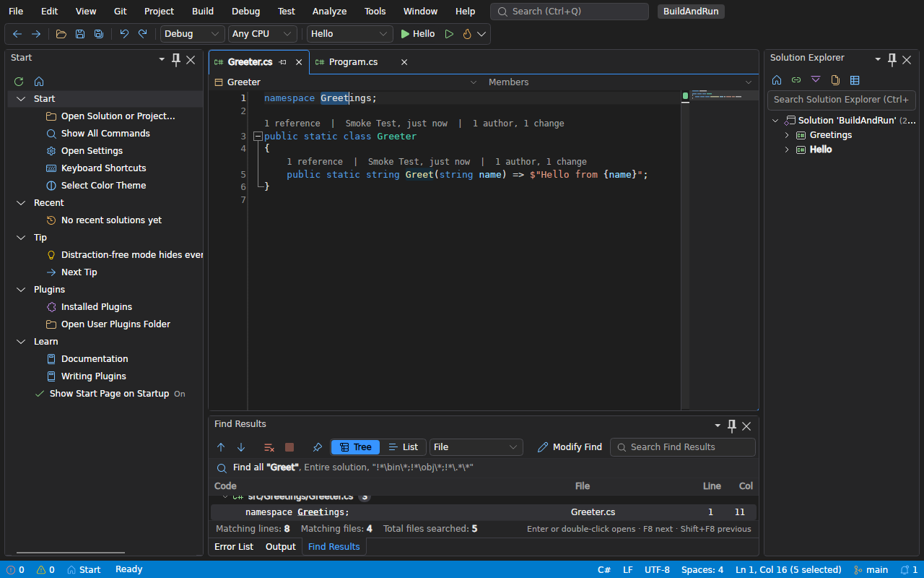Open the Git menu

(121, 12)
